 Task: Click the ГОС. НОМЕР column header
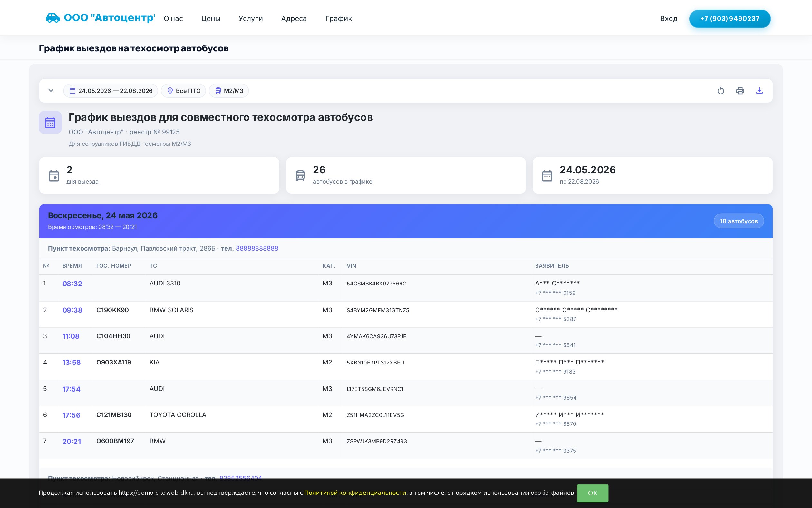click(114, 266)
